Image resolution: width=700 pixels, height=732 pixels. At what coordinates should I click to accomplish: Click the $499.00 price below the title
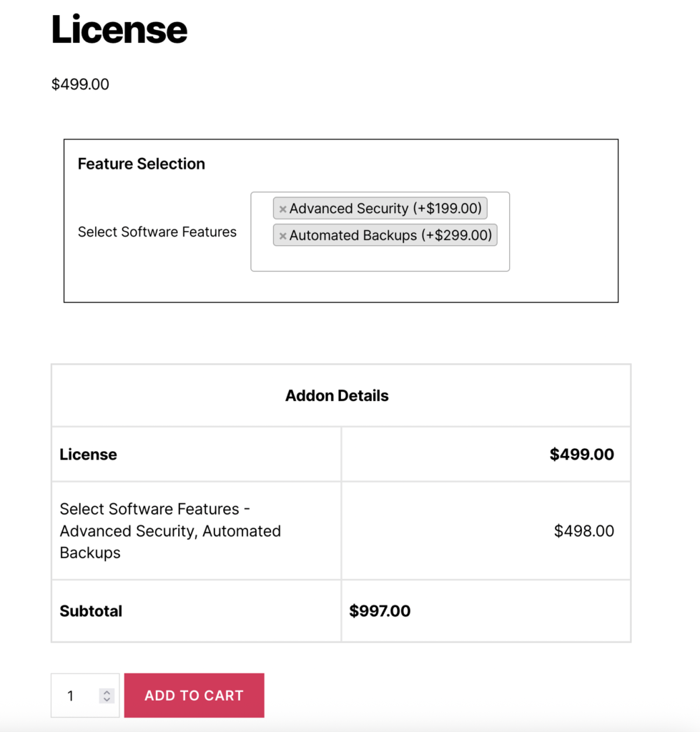click(80, 84)
